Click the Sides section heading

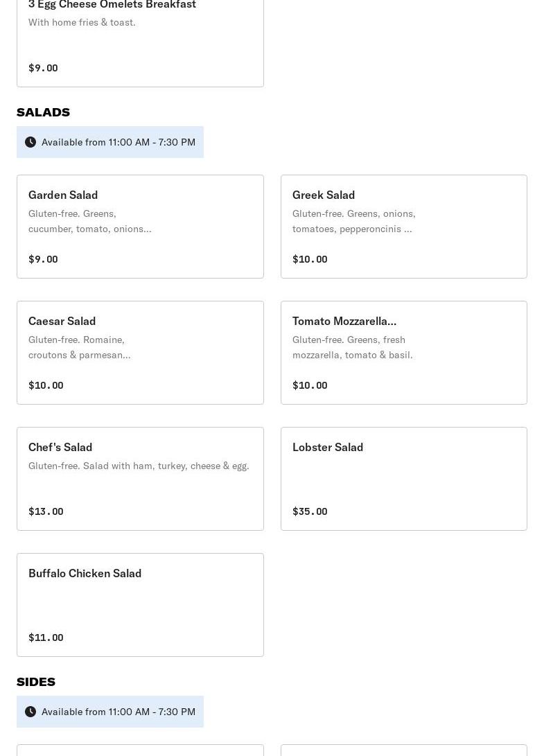pyautogui.click(x=36, y=682)
